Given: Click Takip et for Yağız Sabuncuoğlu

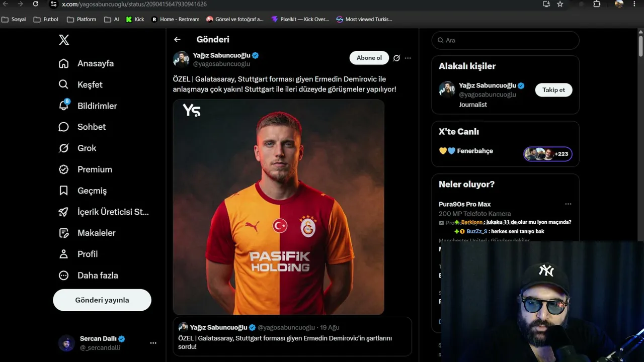Looking at the screenshot, I should point(553,90).
